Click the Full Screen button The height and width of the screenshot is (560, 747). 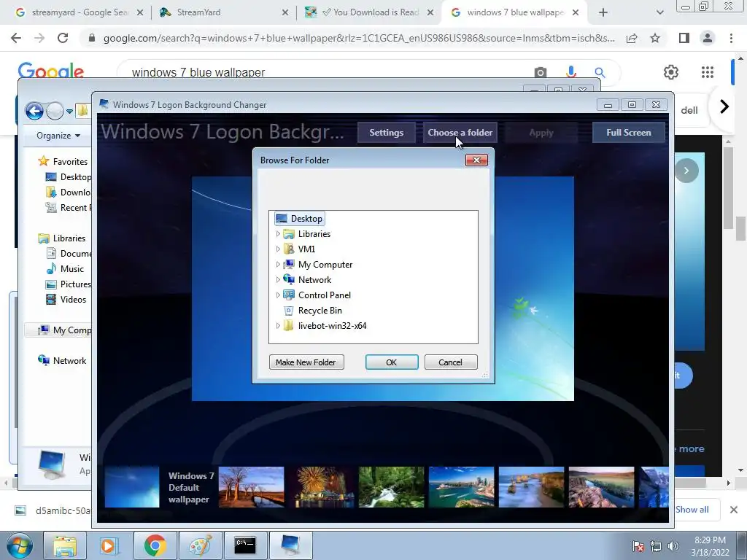[x=628, y=133]
